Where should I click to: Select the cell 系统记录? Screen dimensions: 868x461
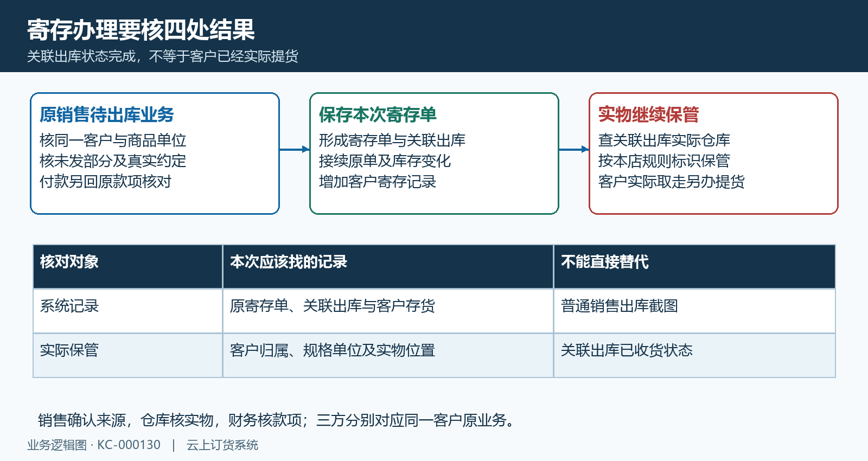click(x=128, y=311)
